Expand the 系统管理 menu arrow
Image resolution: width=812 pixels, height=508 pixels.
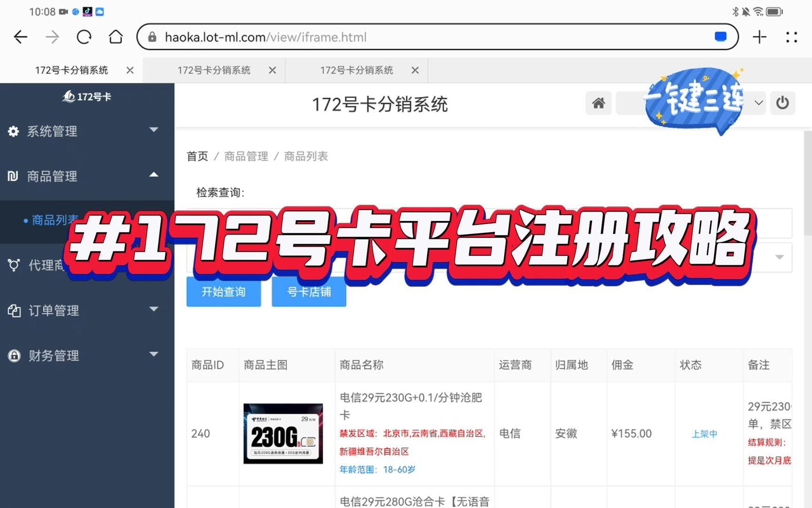pos(154,129)
